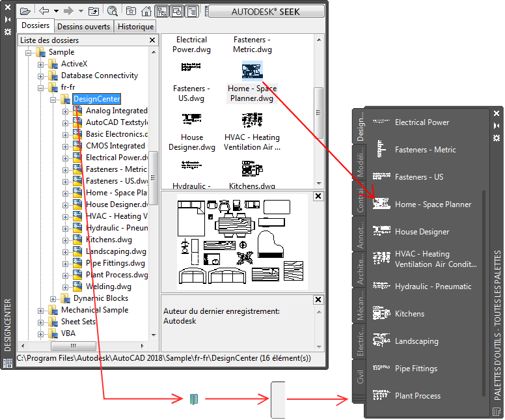Image resolution: width=505 pixels, height=420 pixels.
Task: Switch to the Dessins ouverts tab
Action: pos(83,27)
